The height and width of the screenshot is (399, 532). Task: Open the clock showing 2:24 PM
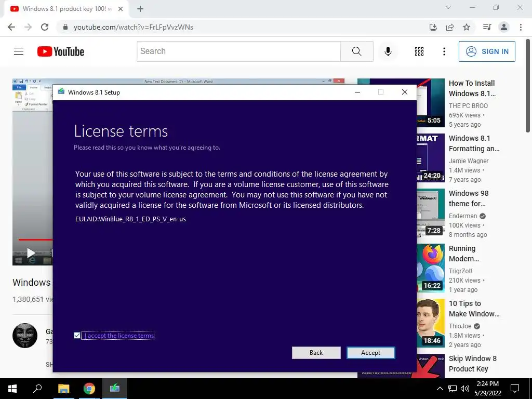(x=488, y=389)
